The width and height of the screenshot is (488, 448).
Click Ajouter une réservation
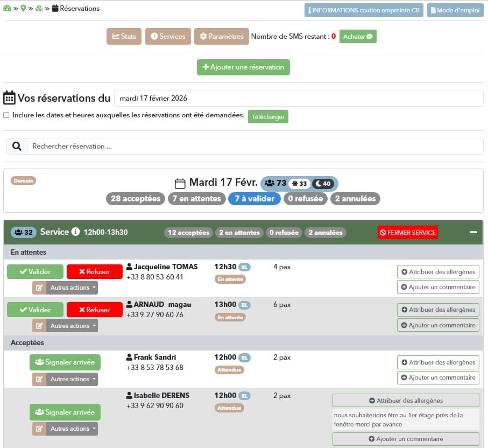(x=243, y=67)
